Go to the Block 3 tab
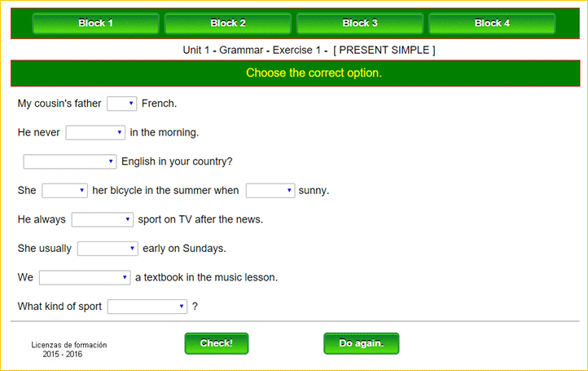This screenshot has width=588, height=371. click(x=360, y=24)
